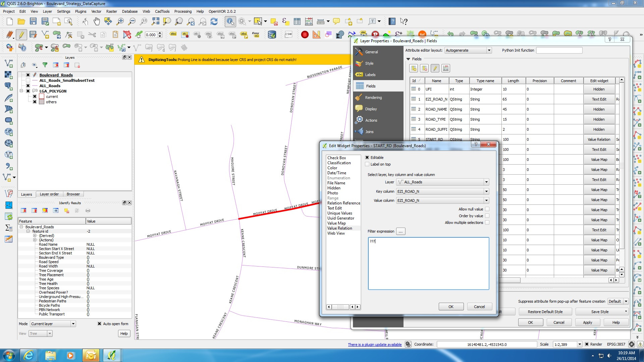Image resolution: width=644 pixels, height=362 pixels.
Task: Toggle the Editable checkbox in Edit Widget
Action: point(368,157)
